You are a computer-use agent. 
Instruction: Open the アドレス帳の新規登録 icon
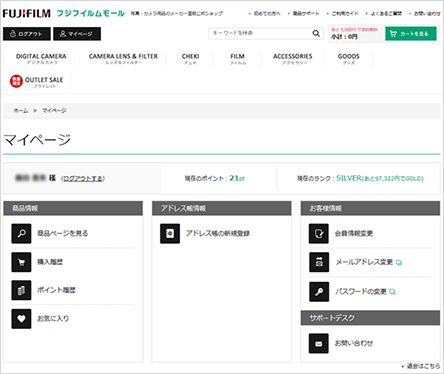click(x=170, y=233)
